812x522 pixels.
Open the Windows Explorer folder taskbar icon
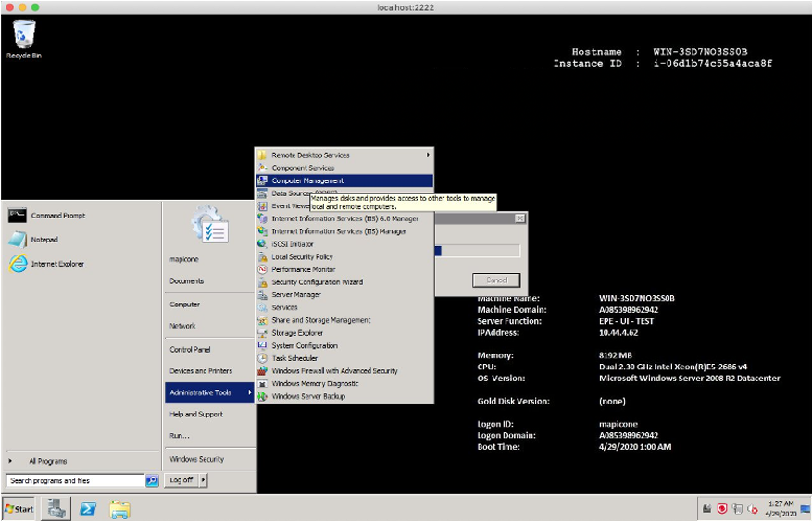(119, 508)
